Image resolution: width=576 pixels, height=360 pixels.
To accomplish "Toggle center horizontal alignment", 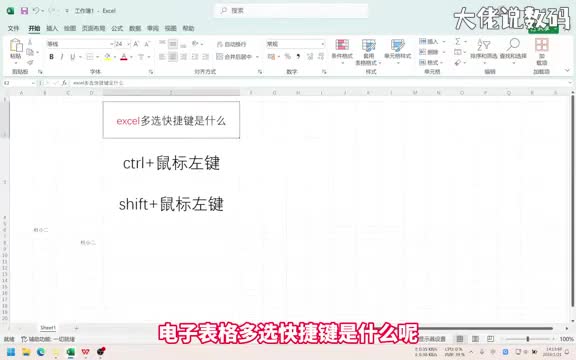I will (x=173, y=57).
